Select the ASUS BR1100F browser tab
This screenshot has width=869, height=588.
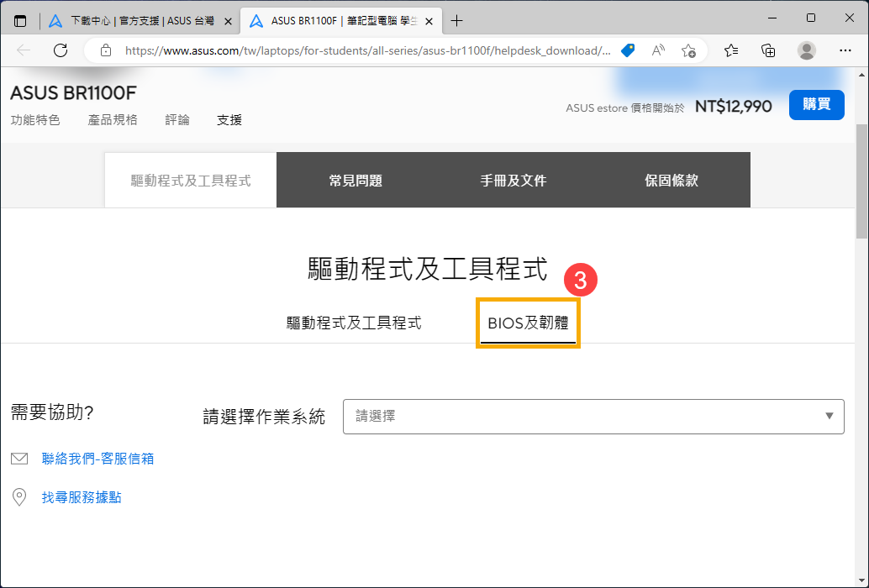point(341,21)
